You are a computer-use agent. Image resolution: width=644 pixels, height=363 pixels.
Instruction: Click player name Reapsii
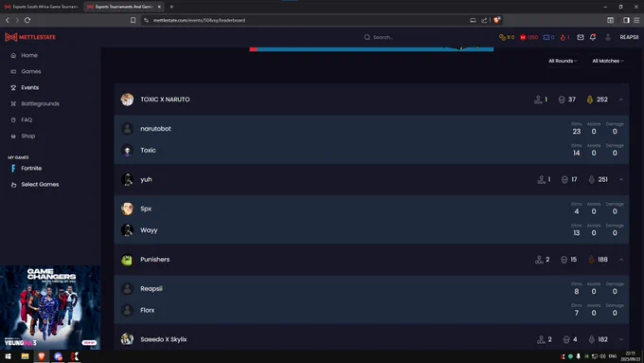[x=152, y=288]
